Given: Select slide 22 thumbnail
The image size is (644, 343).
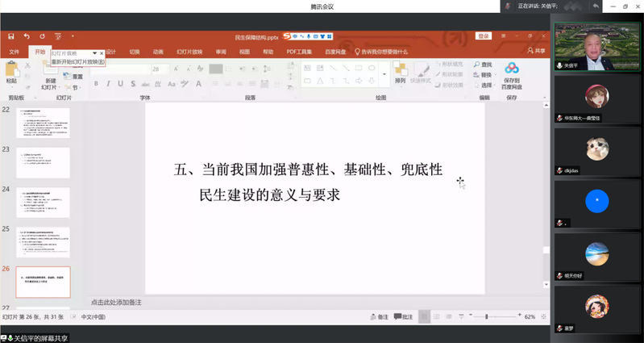Looking at the screenshot, I should point(43,123).
